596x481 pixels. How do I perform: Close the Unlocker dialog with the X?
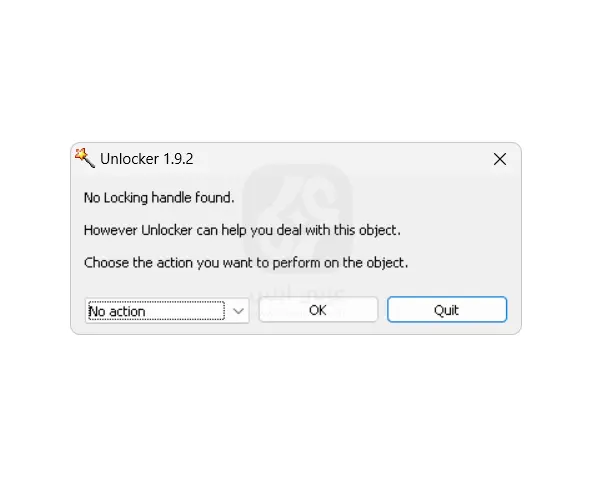click(x=500, y=159)
